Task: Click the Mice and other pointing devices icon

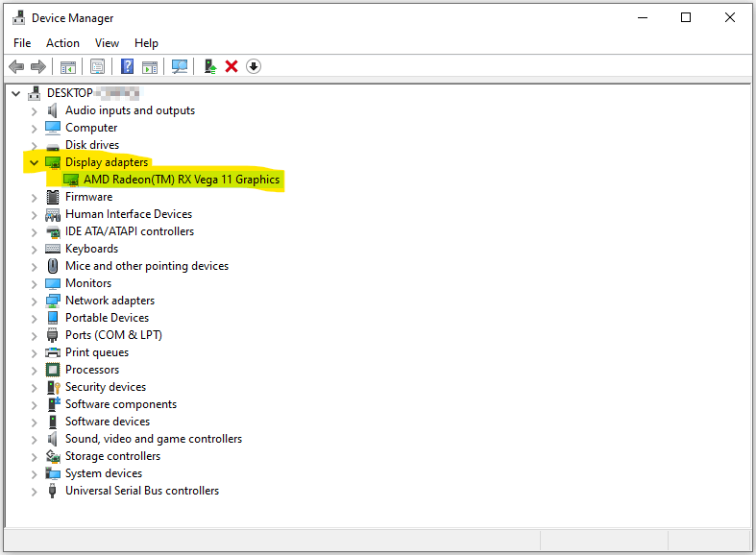Action: point(53,266)
